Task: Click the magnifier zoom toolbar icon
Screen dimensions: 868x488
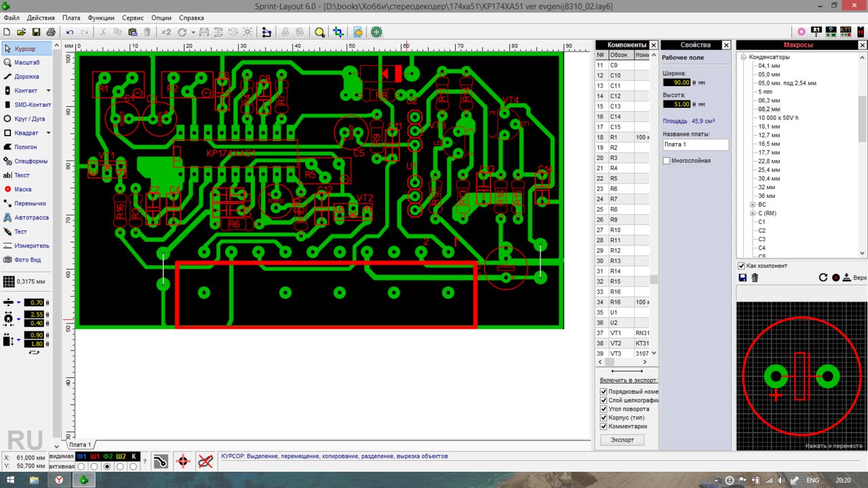Action: (x=319, y=32)
